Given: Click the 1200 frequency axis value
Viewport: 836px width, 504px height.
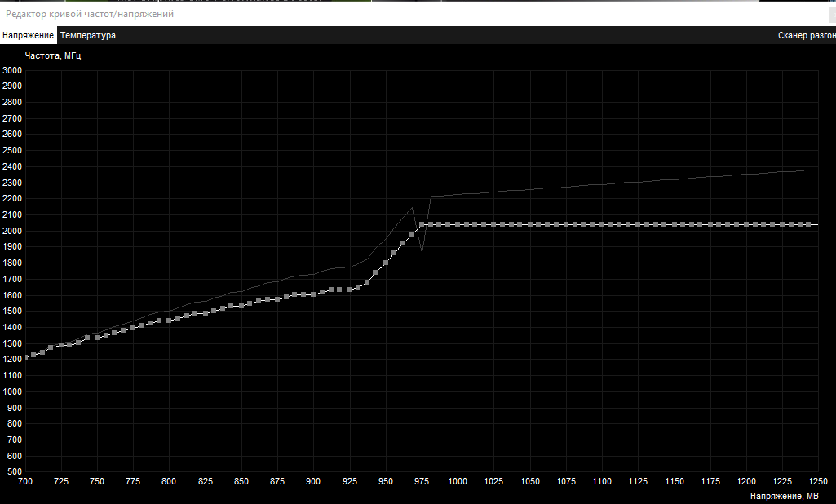Looking at the screenshot, I should (x=12, y=360).
